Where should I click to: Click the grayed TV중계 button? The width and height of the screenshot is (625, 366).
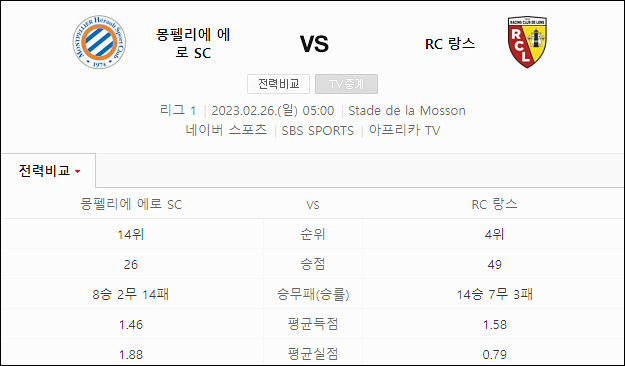click(x=346, y=84)
